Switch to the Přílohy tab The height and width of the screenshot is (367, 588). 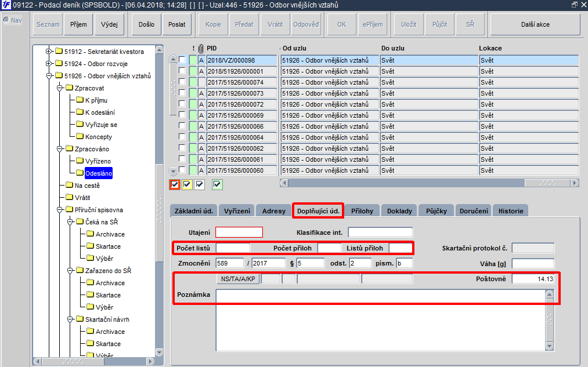(x=362, y=211)
